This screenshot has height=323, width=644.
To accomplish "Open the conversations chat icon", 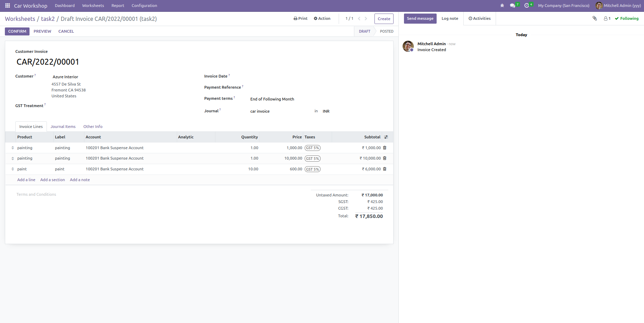I will (512, 6).
